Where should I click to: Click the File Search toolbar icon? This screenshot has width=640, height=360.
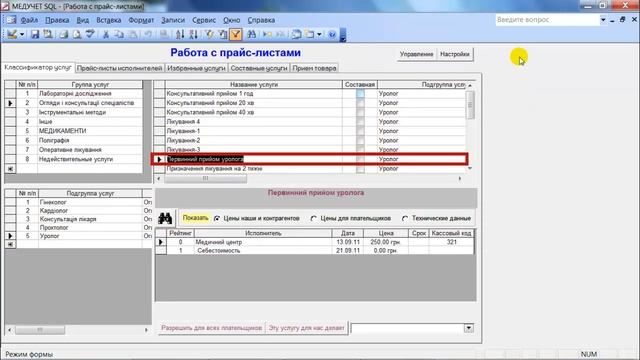click(x=48, y=35)
